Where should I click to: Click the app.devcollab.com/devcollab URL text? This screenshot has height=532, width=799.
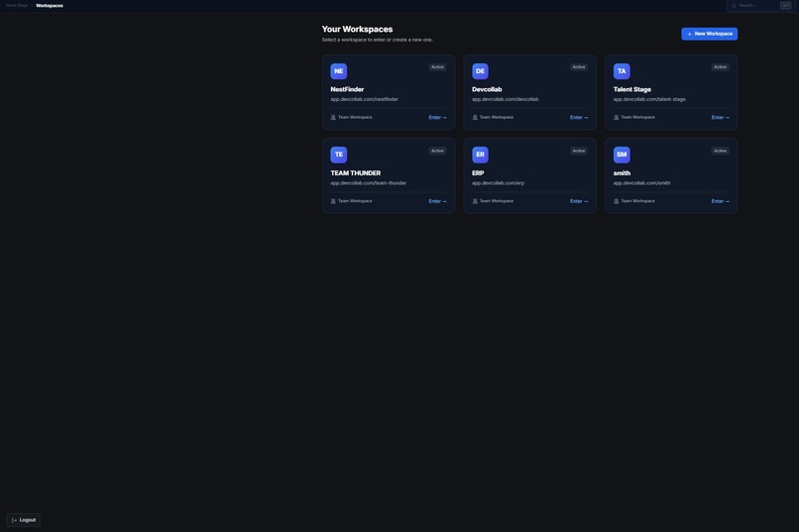tap(505, 99)
